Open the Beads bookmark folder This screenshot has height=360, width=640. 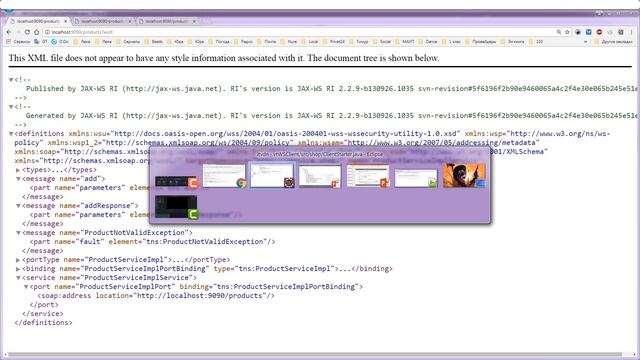[153, 42]
